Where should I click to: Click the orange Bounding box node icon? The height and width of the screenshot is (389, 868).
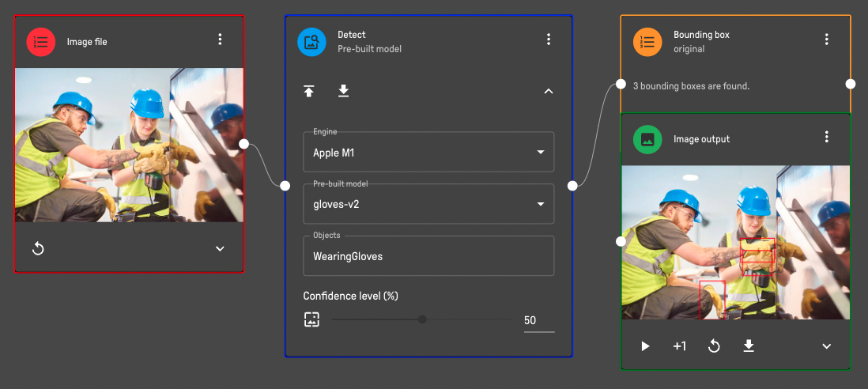point(647,41)
